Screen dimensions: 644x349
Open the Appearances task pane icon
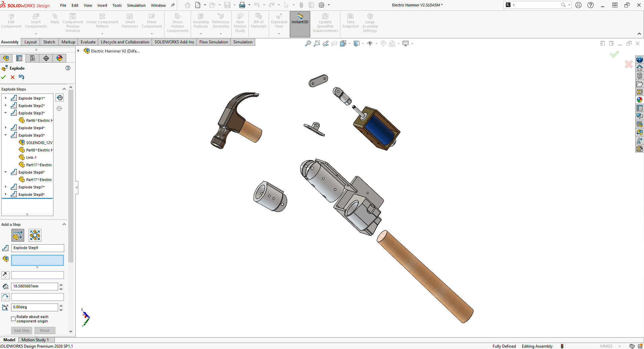639,100
